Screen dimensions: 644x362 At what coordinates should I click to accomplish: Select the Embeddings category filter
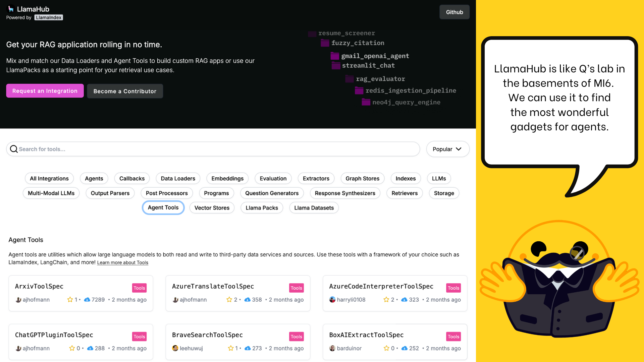pos(227,178)
